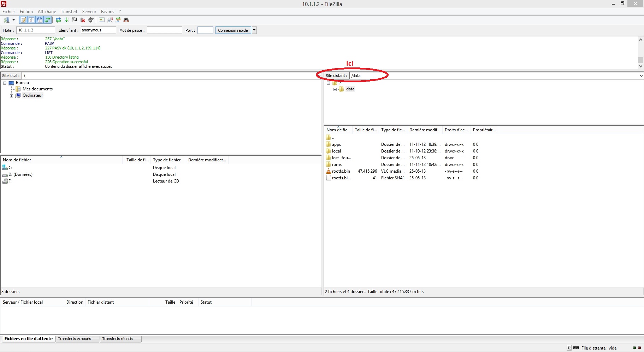
Task: Open the quick connect history dropdown
Action: point(254,30)
